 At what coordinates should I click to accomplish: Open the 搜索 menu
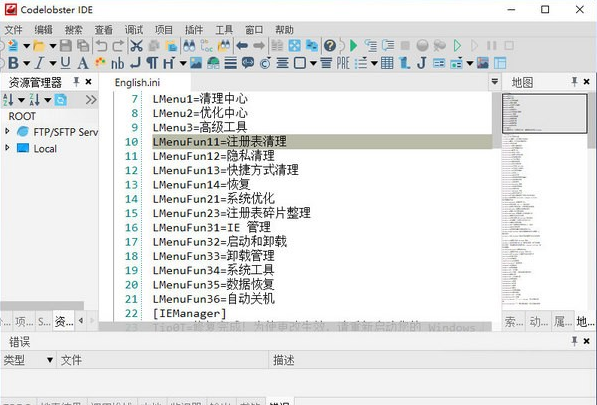[73, 30]
